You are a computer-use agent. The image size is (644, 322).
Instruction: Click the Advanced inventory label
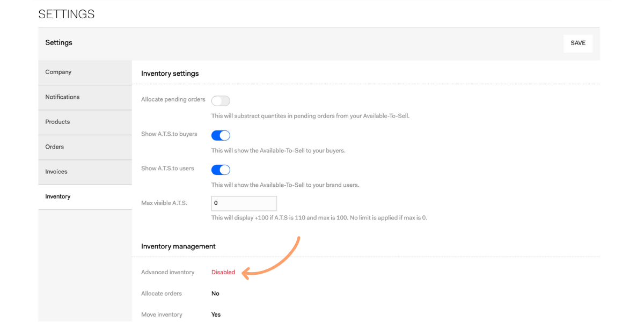167,272
